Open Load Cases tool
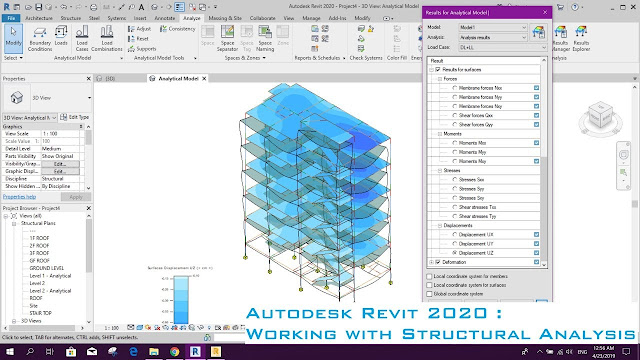Screen dimensions: 640x360 point(82,39)
